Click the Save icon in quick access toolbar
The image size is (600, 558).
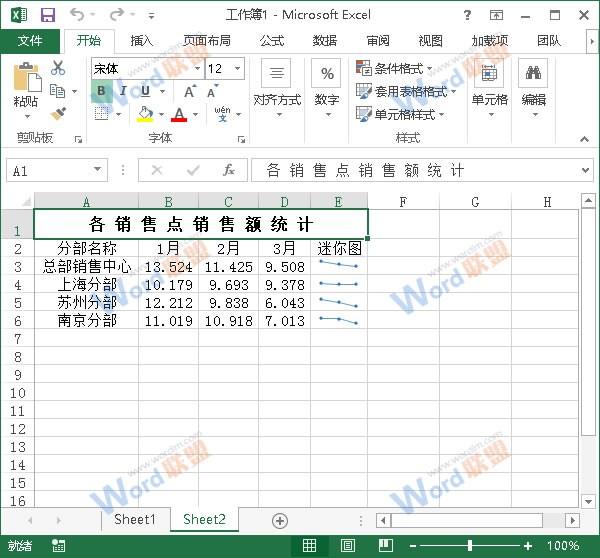(x=48, y=15)
